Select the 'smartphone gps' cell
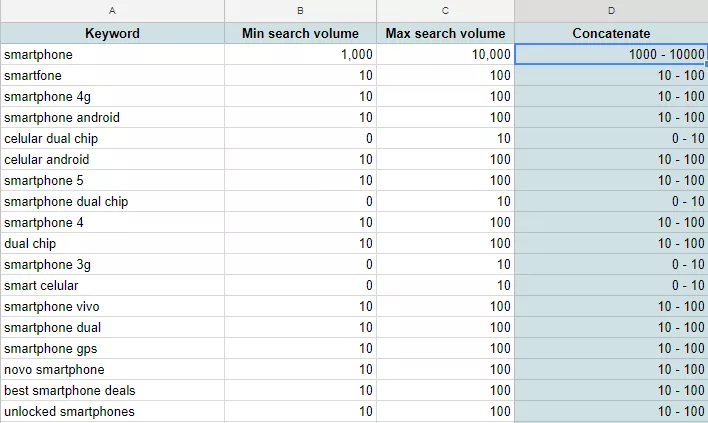This screenshot has height=423, width=708. coord(112,349)
